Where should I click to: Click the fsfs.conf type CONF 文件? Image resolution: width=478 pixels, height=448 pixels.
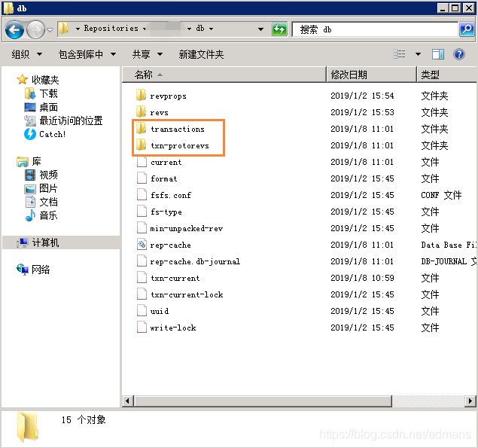[x=441, y=195]
